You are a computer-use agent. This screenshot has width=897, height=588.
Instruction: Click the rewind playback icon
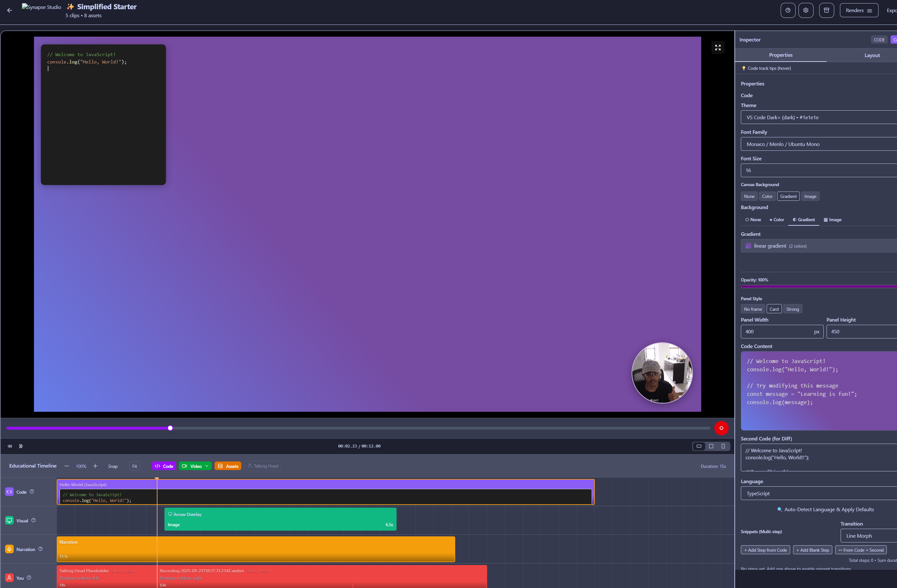pyautogui.click(x=10, y=446)
